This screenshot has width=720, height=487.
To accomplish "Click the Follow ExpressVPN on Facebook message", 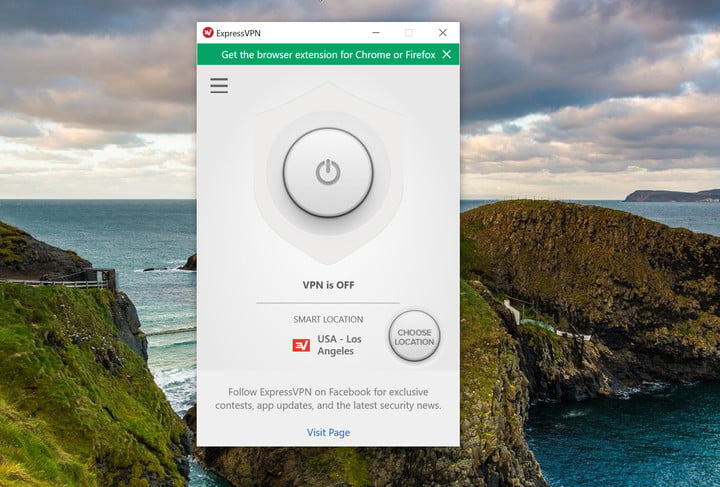I will pyautogui.click(x=328, y=398).
